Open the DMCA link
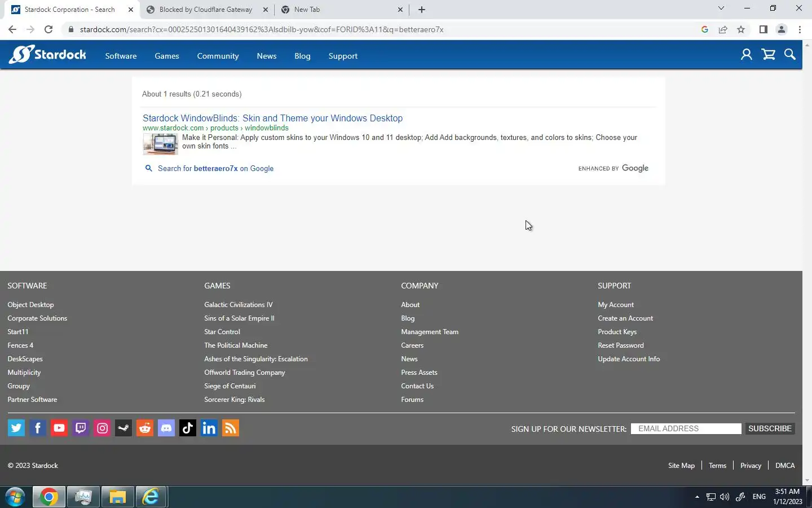 coord(785,466)
